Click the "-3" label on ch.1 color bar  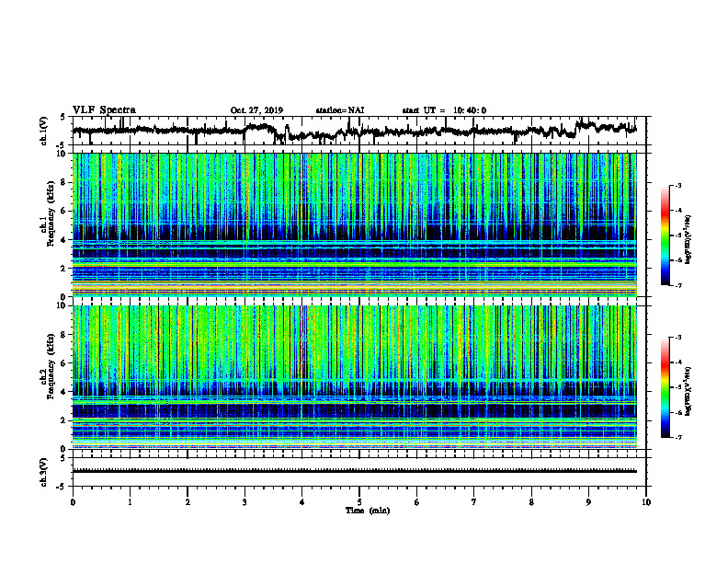coord(678,186)
